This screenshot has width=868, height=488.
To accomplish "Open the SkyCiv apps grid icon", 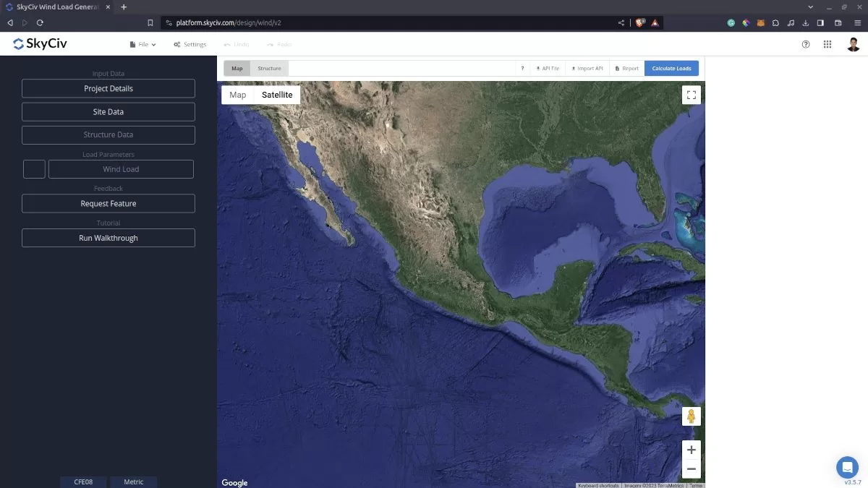I will coord(827,44).
